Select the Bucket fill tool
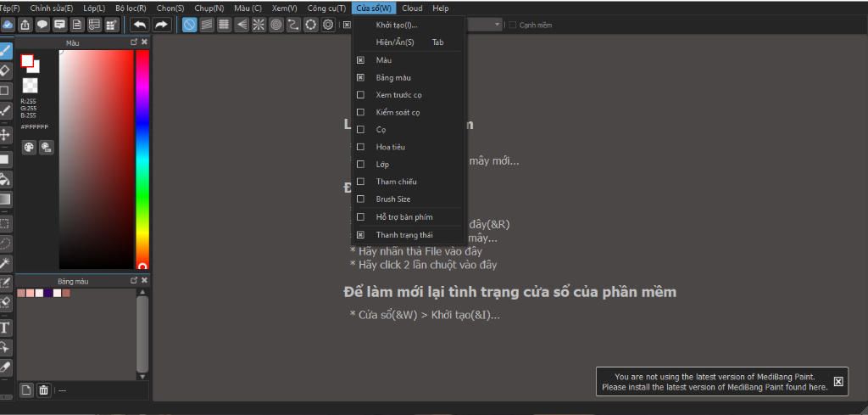Image resolution: width=868 pixels, height=415 pixels. click(x=5, y=179)
